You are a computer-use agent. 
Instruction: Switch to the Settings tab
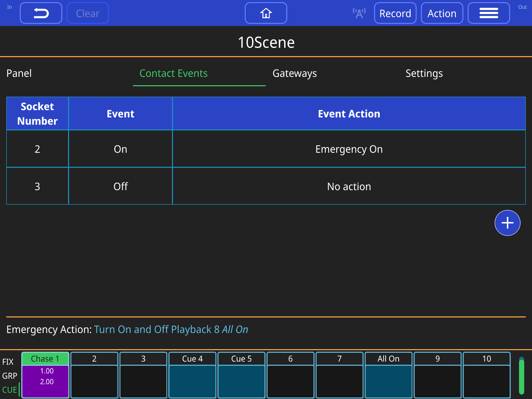tap(424, 74)
